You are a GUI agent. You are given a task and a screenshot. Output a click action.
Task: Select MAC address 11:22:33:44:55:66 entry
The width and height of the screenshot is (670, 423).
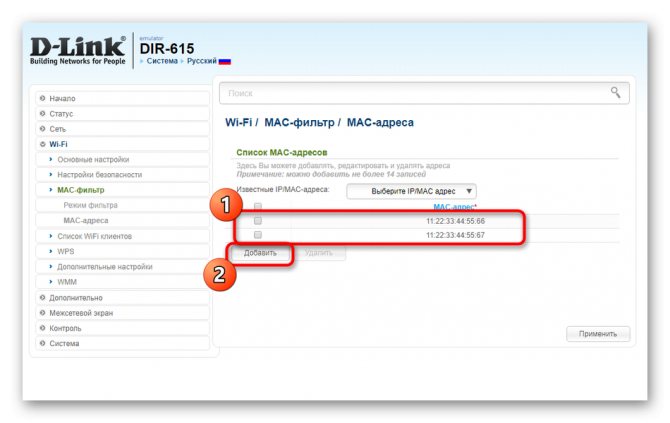pos(455,221)
